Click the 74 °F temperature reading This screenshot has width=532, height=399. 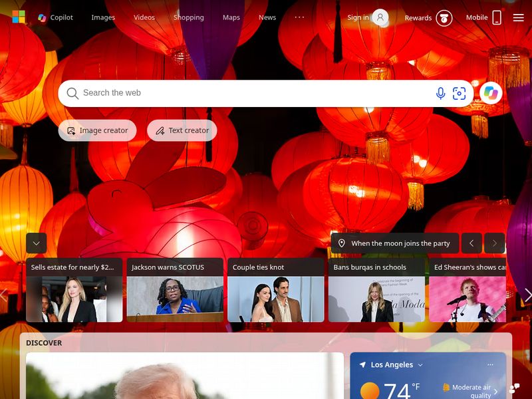point(402,390)
